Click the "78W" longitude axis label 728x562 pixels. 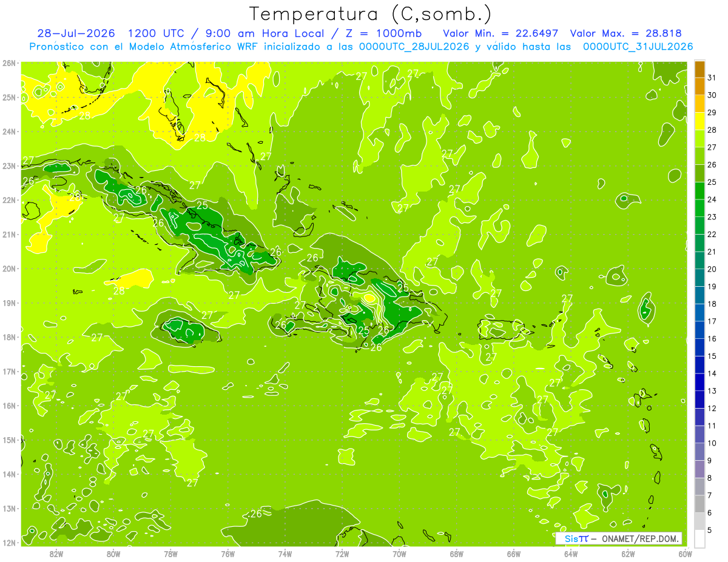[170, 554]
